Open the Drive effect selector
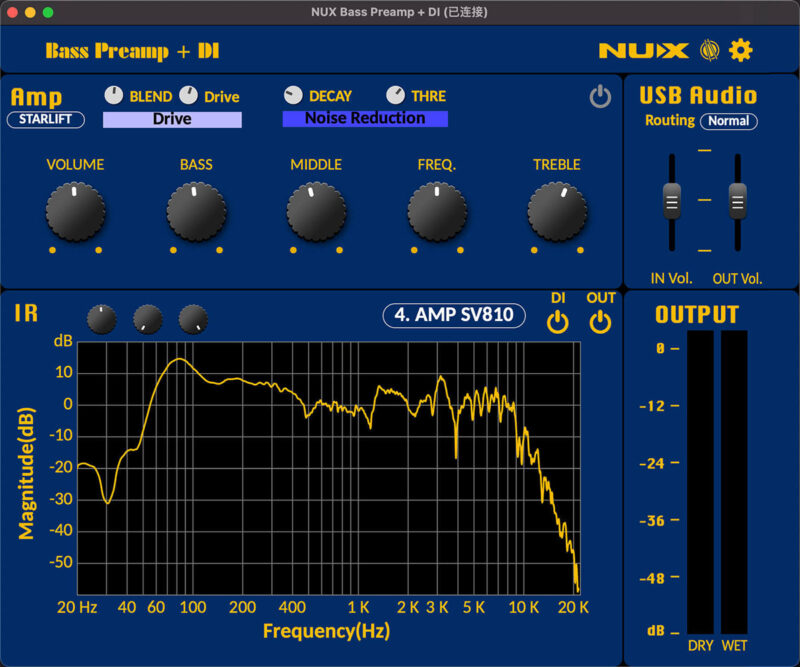 (x=172, y=118)
